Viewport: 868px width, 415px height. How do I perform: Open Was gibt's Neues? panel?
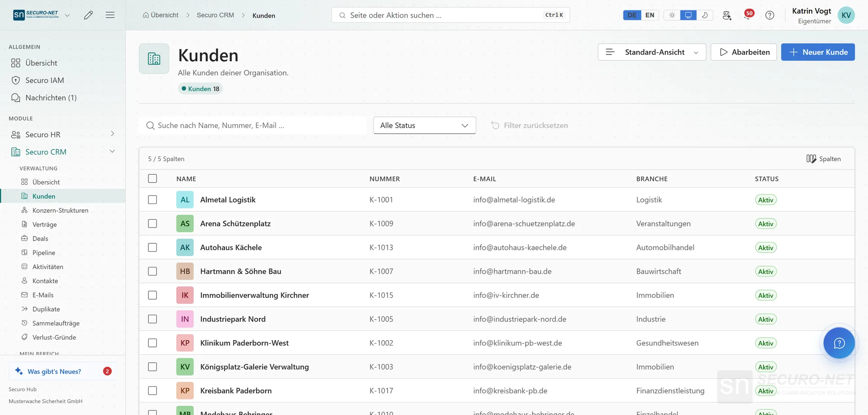[63, 371]
